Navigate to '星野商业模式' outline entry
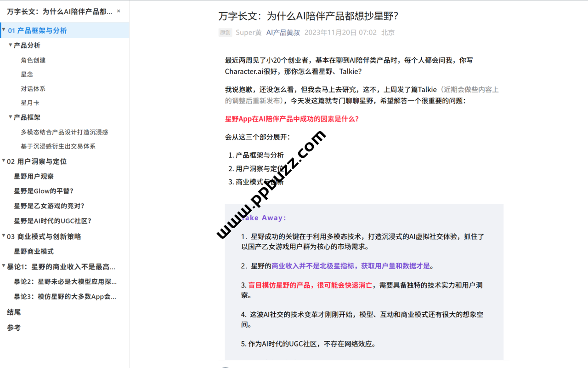 click(x=34, y=251)
